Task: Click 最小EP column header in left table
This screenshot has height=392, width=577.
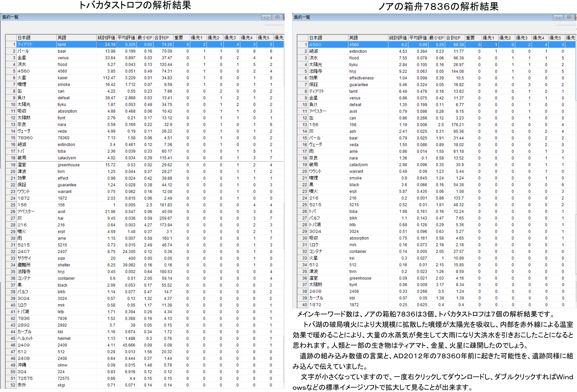Action: 145,38
